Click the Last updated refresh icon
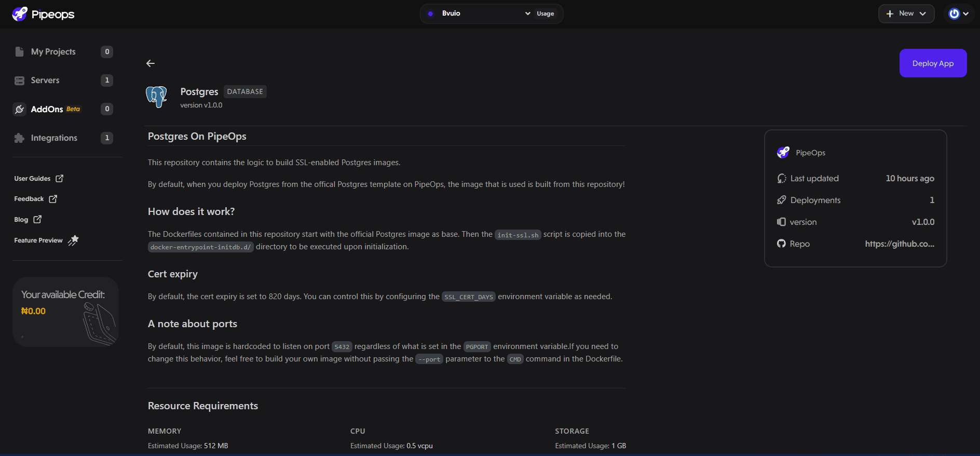This screenshot has width=980, height=456. [782, 178]
